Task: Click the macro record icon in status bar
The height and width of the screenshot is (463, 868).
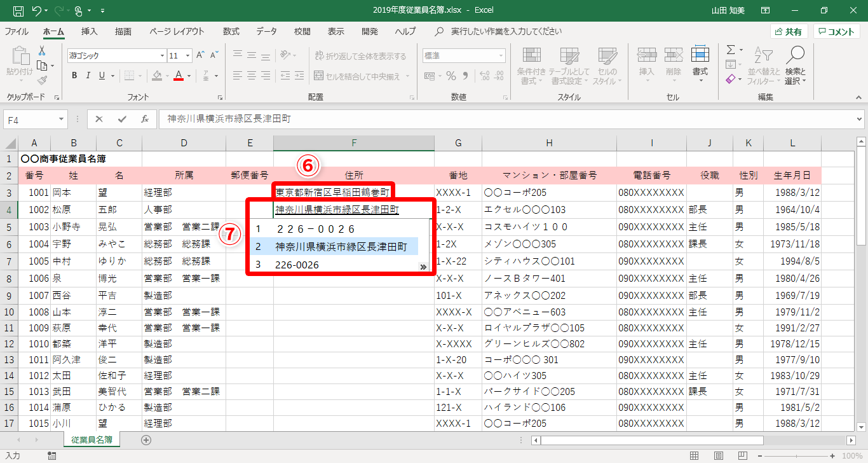Action: (52, 455)
